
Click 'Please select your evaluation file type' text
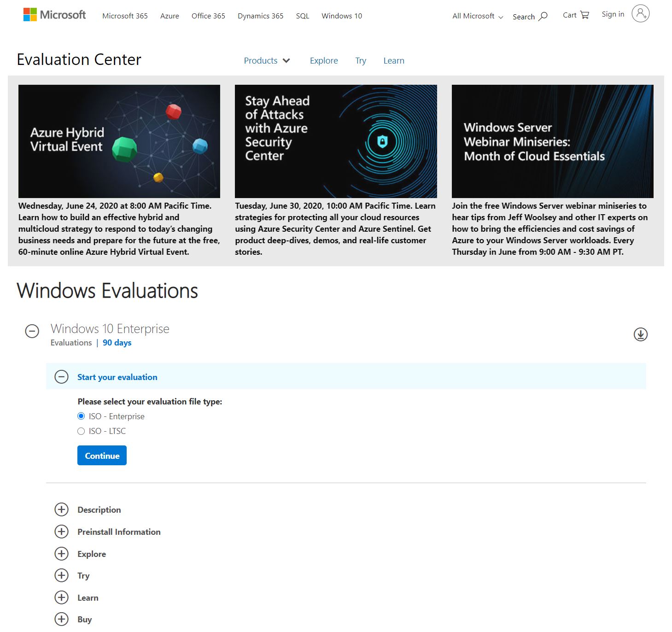pos(150,402)
